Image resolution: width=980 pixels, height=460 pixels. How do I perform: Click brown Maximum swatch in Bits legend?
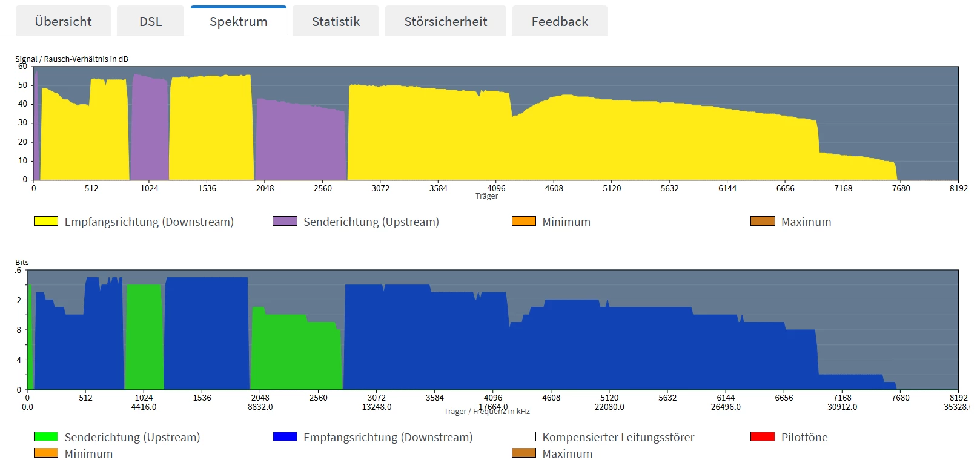[524, 453]
